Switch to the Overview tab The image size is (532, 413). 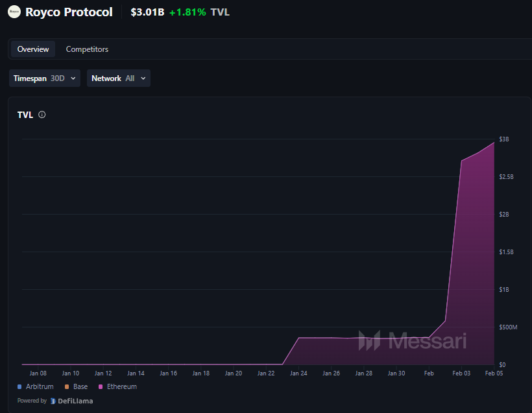33,49
